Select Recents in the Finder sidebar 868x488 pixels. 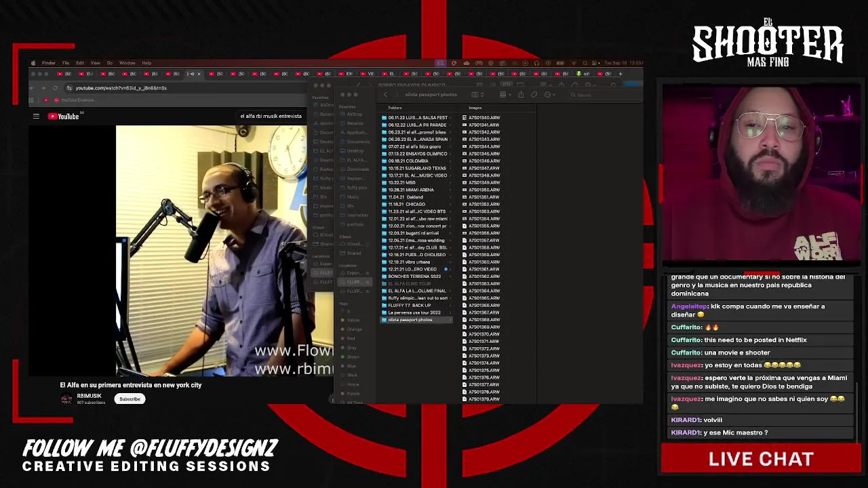353,123
